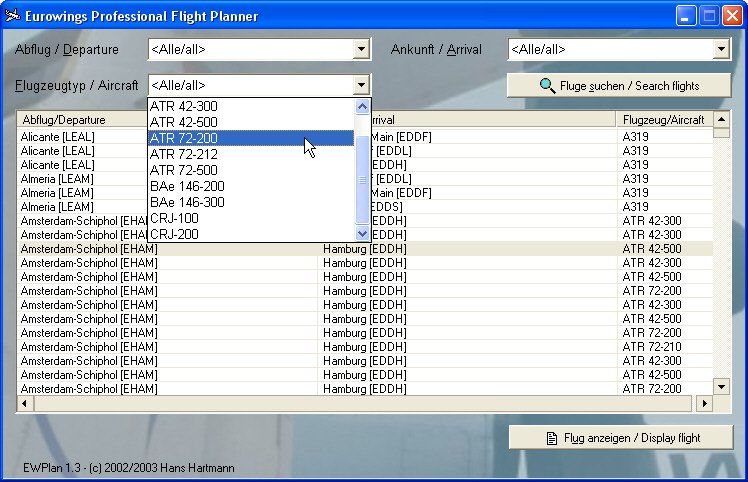Viewport: 748px width, 482px height.
Task: Click the aircraft list scroll-down arrow
Action: coord(363,233)
